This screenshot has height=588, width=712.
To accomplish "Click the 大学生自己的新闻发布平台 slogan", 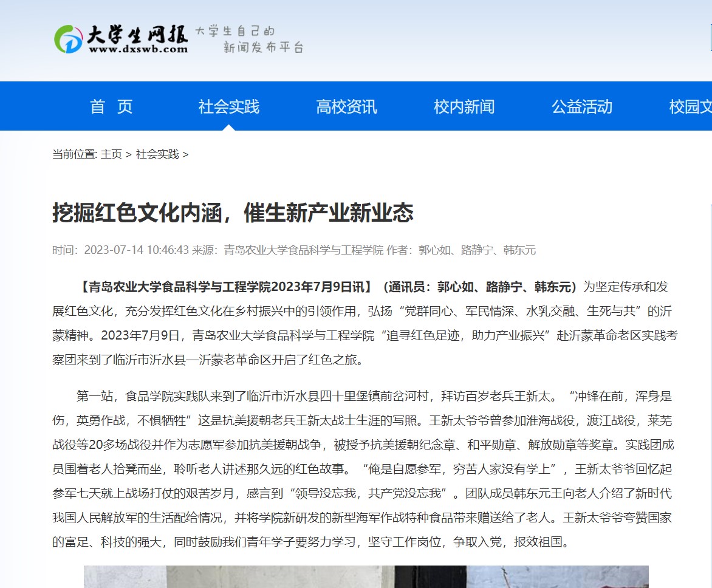I will (248, 39).
